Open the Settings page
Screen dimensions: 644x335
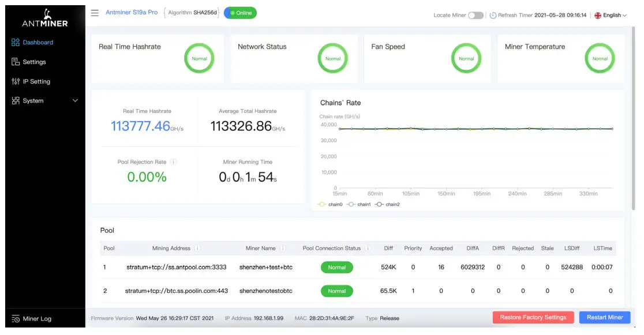(x=34, y=62)
